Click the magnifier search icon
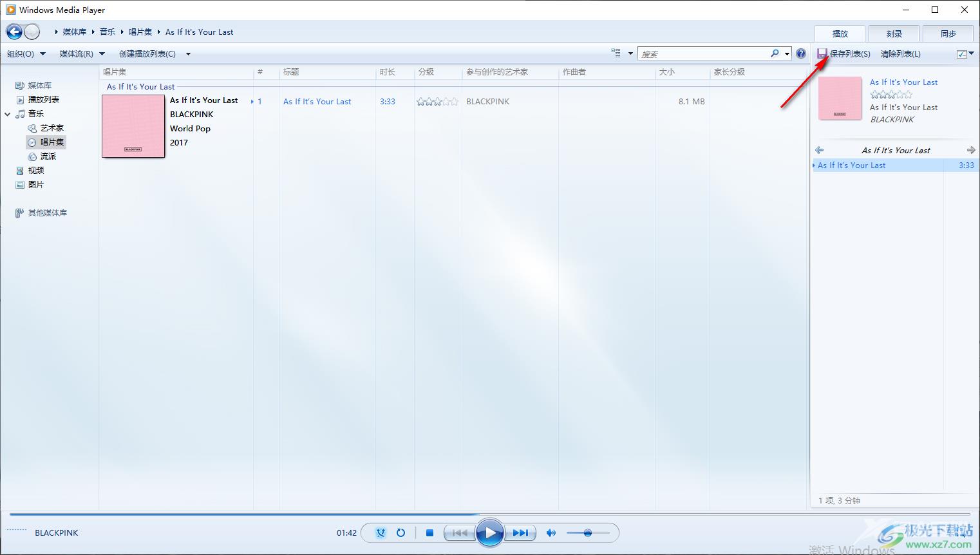The image size is (980, 555). 775,53
